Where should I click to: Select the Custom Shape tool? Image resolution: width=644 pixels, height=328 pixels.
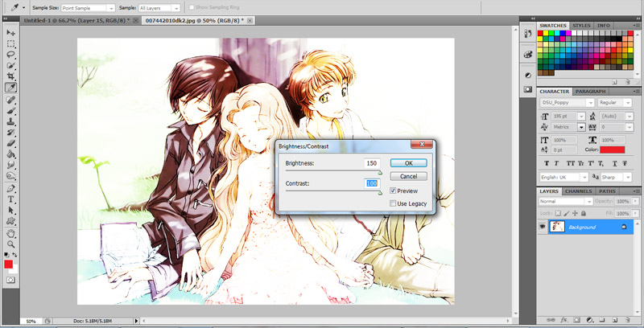pyautogui.click(x=10, y=221)
